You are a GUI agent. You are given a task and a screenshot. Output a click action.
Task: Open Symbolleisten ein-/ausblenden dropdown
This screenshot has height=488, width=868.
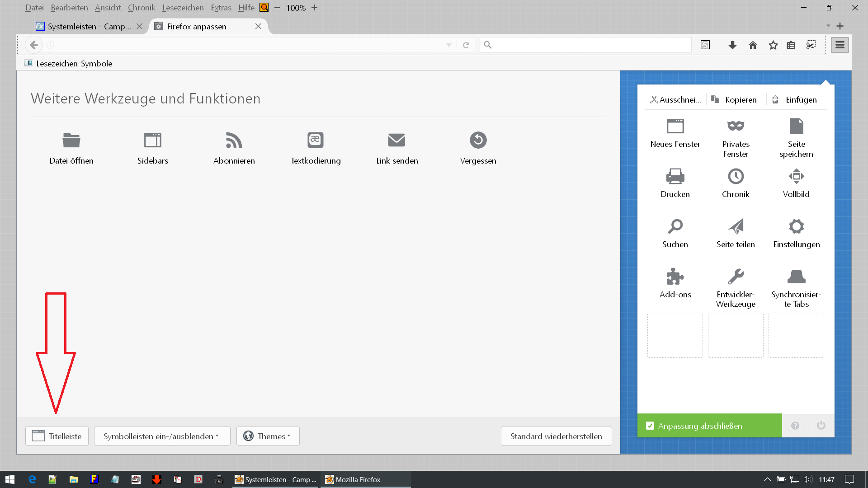(162, 436)
